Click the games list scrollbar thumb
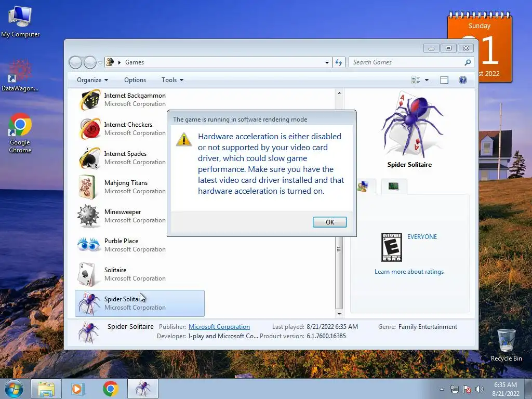The width and height of the screenshot is (532, 399). pos(339,249)
